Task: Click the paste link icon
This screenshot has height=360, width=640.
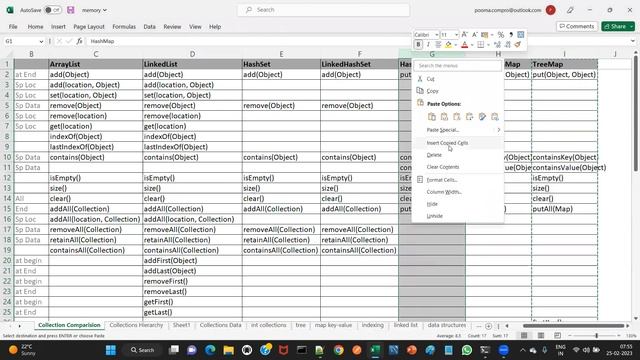Action: 495,117
